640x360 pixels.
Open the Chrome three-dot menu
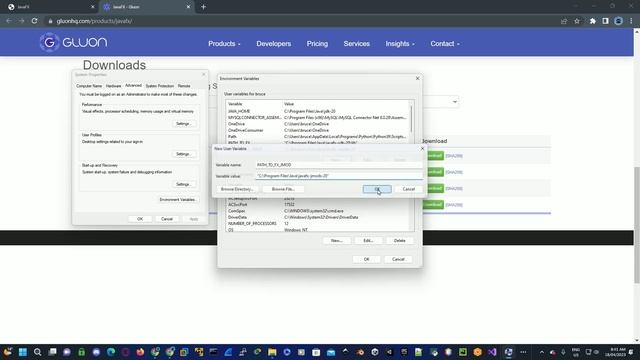tap(631, 21)
